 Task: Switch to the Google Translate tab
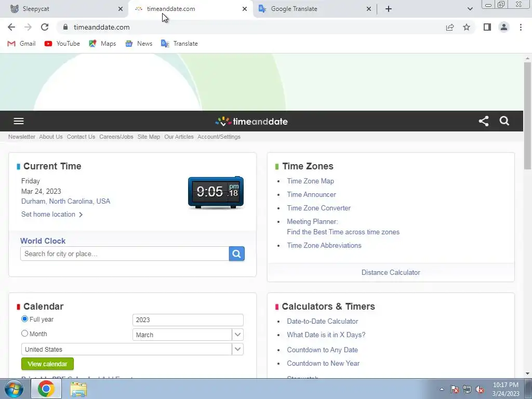pos(314,9)
